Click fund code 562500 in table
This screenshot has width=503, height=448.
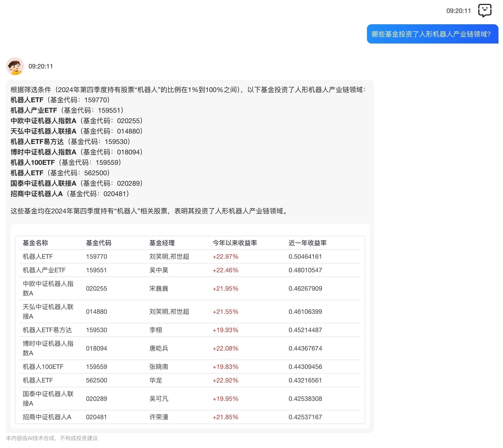[97, 380]
